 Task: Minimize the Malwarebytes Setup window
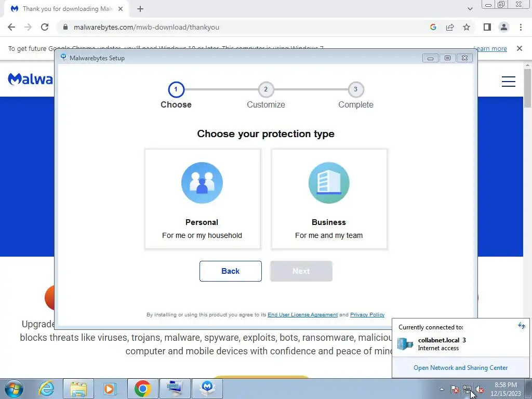430,58
